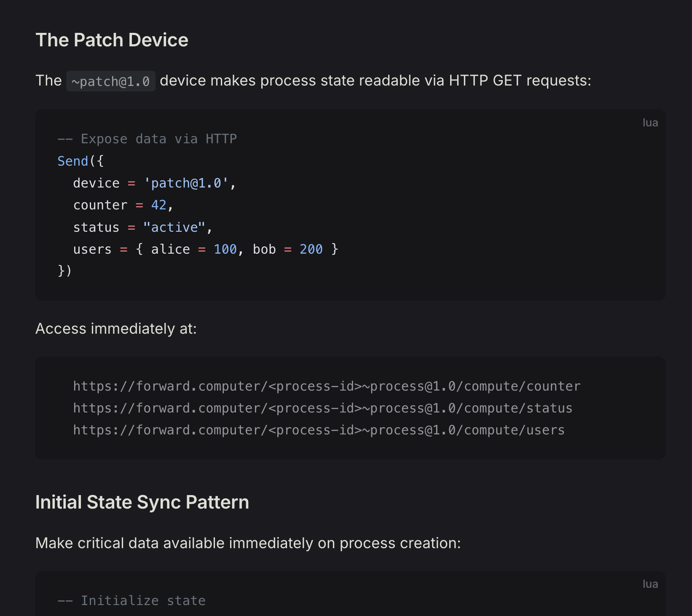Viewport: 692px width, 616px height.
Task: Click the URL ending in /compute/counter
Action: click(x=327, y=386)
